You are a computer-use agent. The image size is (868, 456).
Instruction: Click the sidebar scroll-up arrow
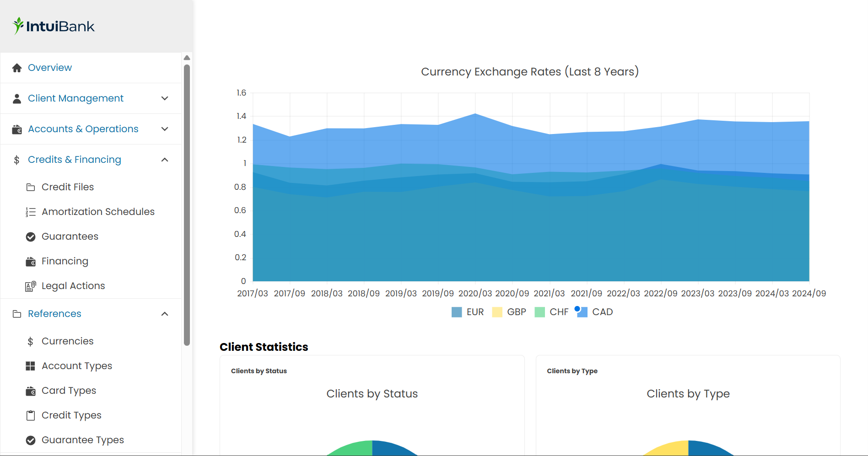point(187,58)
